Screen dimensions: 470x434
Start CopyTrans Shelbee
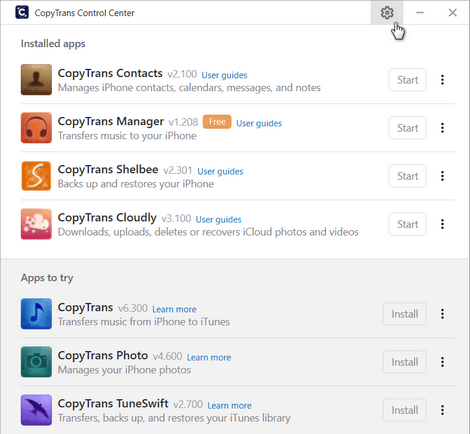click(407, 176)
